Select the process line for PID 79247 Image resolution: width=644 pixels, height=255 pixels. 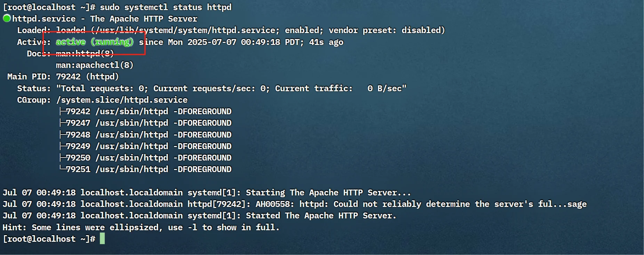(145, 123)
